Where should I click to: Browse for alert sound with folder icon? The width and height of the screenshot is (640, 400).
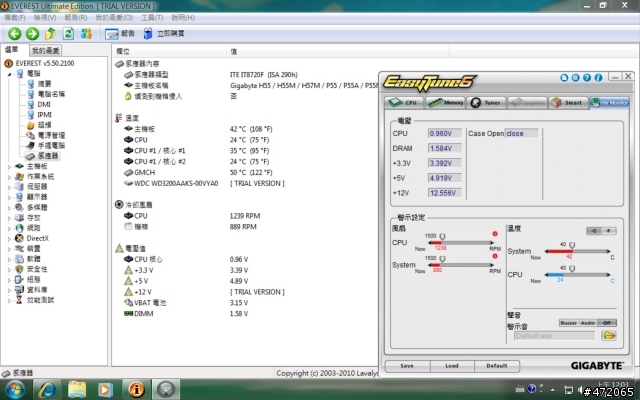coord(609,336)
